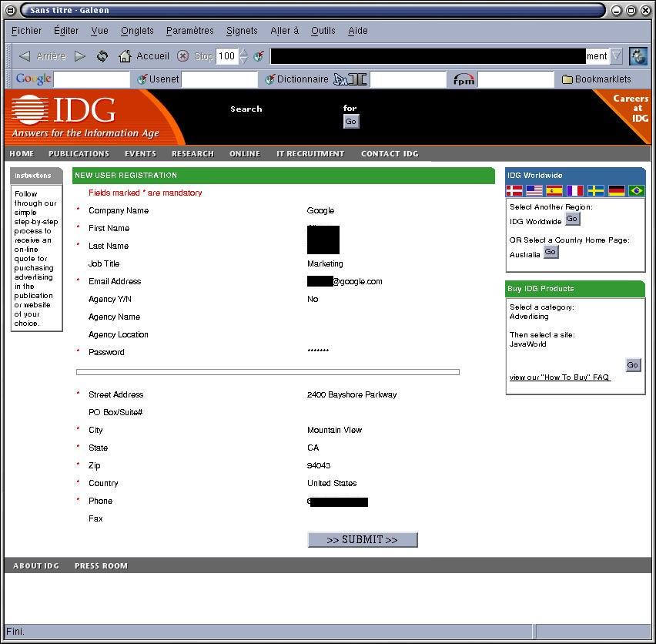Focus the Google search text field
Image resolution: width=656 pixels, height=644 pixels.
92,79
